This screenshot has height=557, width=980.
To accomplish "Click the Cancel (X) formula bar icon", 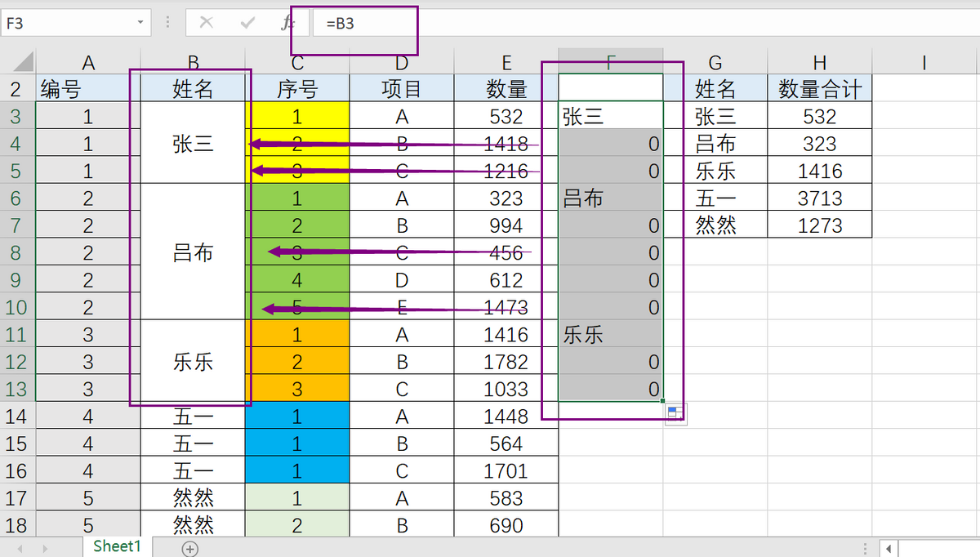I will [x=207, y=23].
